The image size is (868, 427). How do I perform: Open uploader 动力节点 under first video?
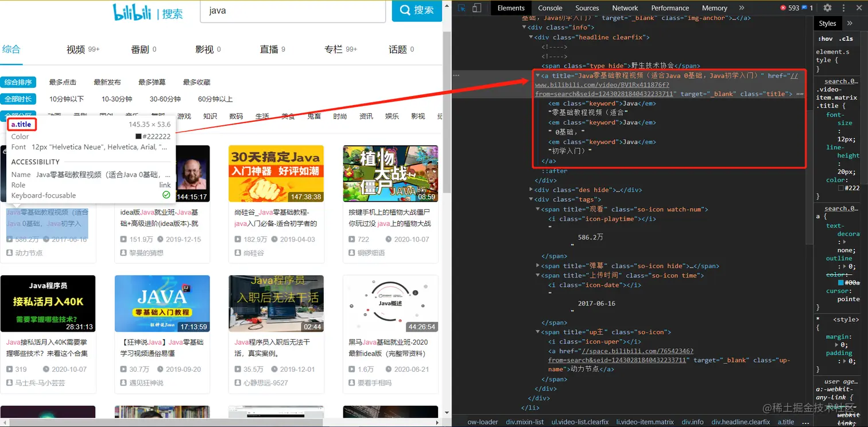coord(29,253)
